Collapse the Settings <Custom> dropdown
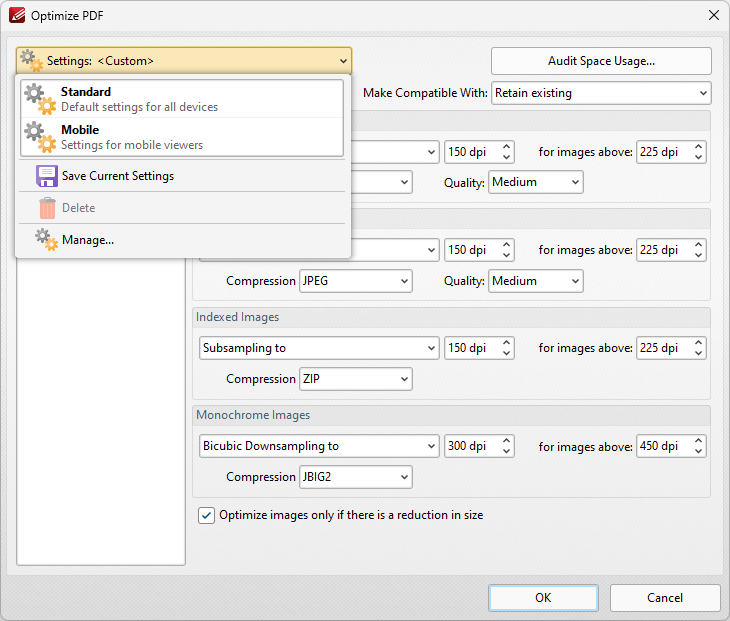 184,61
